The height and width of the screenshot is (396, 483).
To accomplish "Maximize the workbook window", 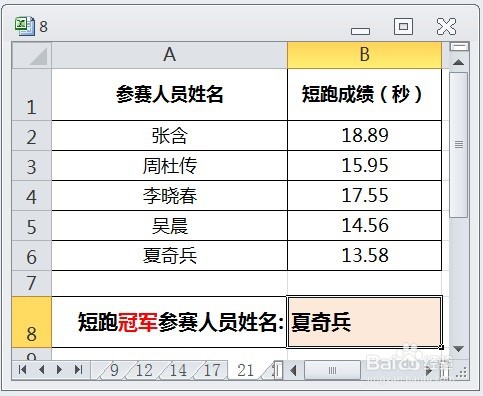I will click(403, 26).
